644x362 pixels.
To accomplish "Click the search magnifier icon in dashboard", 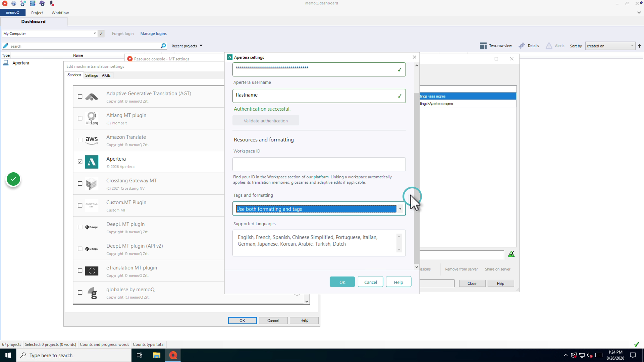I will coord(163,46).
